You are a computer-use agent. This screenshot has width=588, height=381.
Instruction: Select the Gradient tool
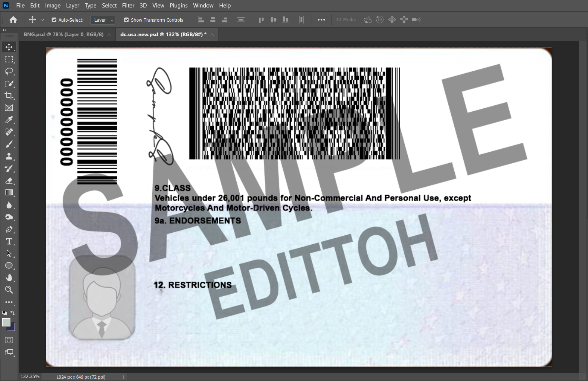click(9, 193)
